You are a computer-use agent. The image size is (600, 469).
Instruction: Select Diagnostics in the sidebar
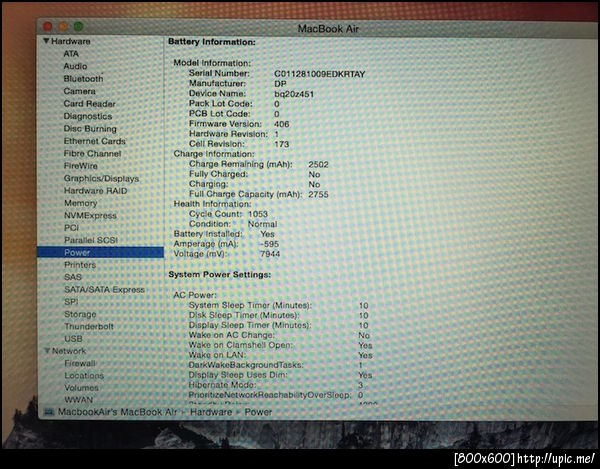tap(88, 116)
